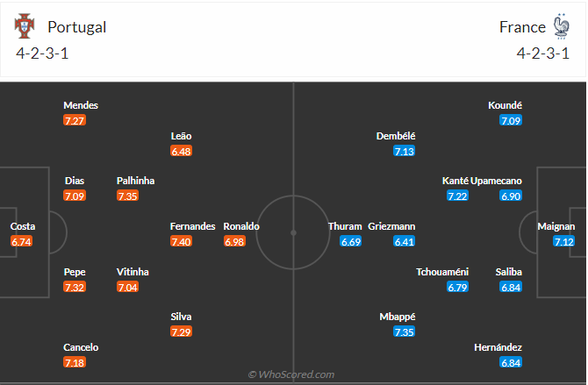Click Maignan's 7.12 rating badge
This screenshot has width=588, height=385.
coord(563,241)
